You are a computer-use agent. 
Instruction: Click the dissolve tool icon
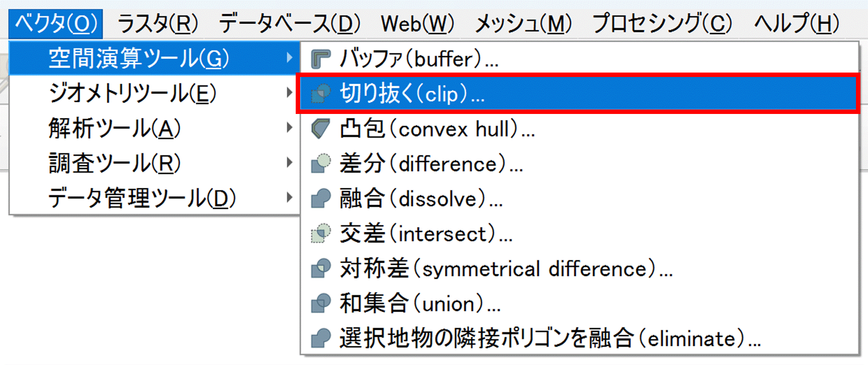point(321,199)
